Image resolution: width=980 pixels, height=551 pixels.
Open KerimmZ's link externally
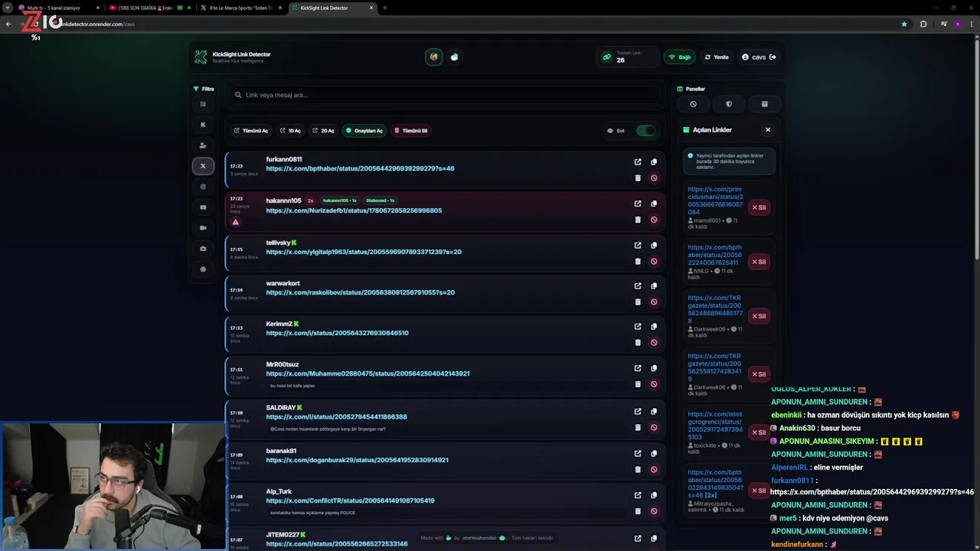point(638,327)
